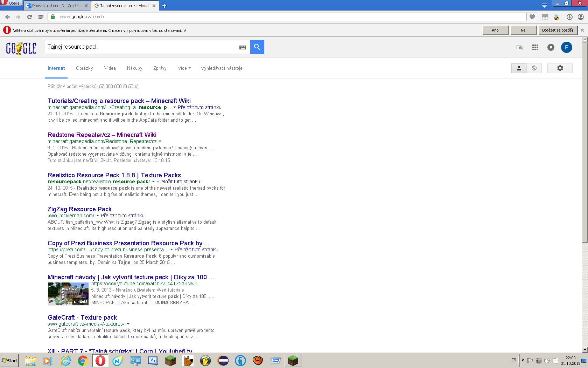Expand arrow next to gatecraft.cz URL

point(128,324)
